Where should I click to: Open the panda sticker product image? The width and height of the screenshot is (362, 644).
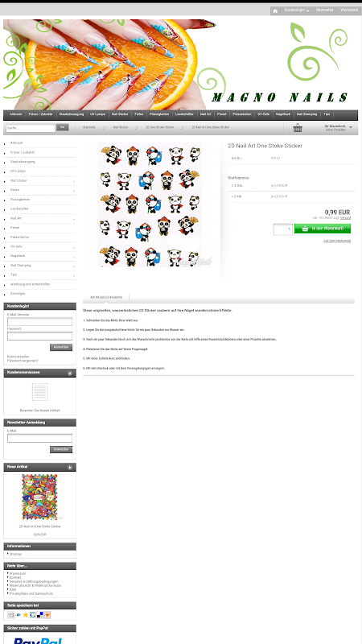coord(151,205)
